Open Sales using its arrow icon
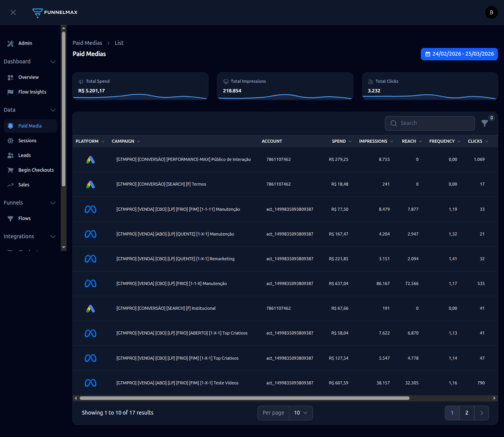Image resolution: width=504 pixels, height=437 pixels. [x=10, y=184]
